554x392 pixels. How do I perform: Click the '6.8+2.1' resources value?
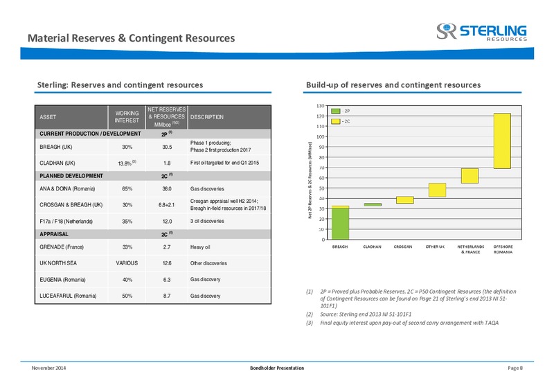(166, 205)
